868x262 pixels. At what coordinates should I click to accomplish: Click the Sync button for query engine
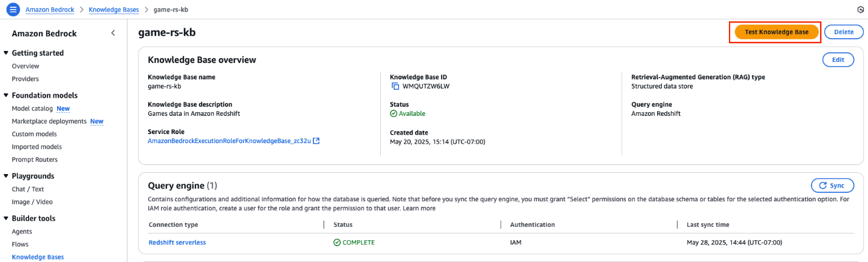[x=832, y=186]
